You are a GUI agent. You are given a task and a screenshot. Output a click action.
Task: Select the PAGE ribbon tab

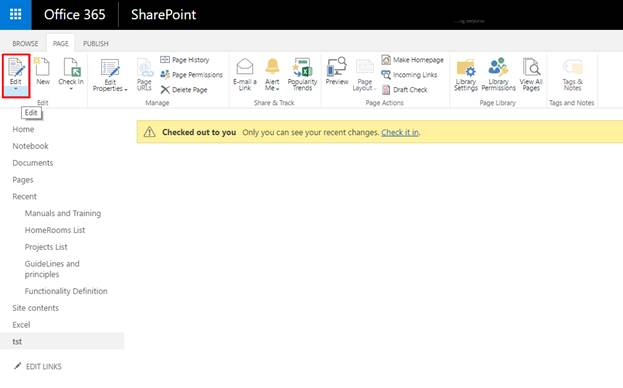pyautogui.click(x=60, y=43)
